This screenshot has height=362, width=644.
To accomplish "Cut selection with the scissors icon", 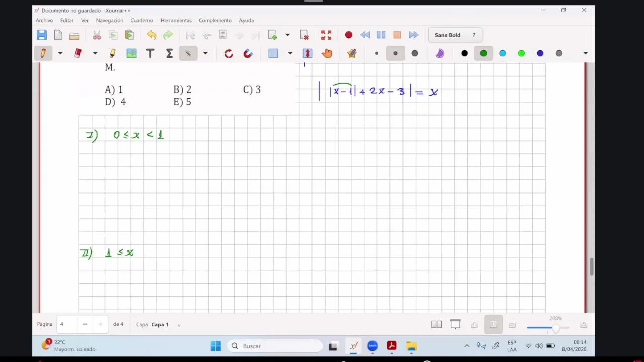I will tap(97, 35).
